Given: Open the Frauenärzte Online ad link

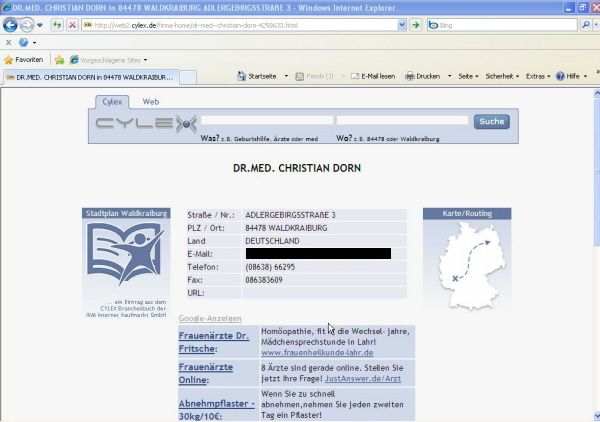Looking at the screenshot, I should point(206,373).
